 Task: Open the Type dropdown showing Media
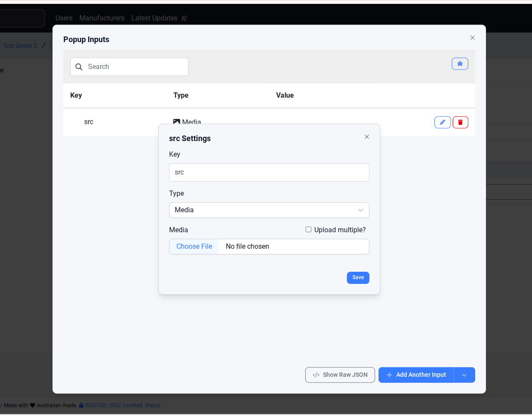pos(269,210)
